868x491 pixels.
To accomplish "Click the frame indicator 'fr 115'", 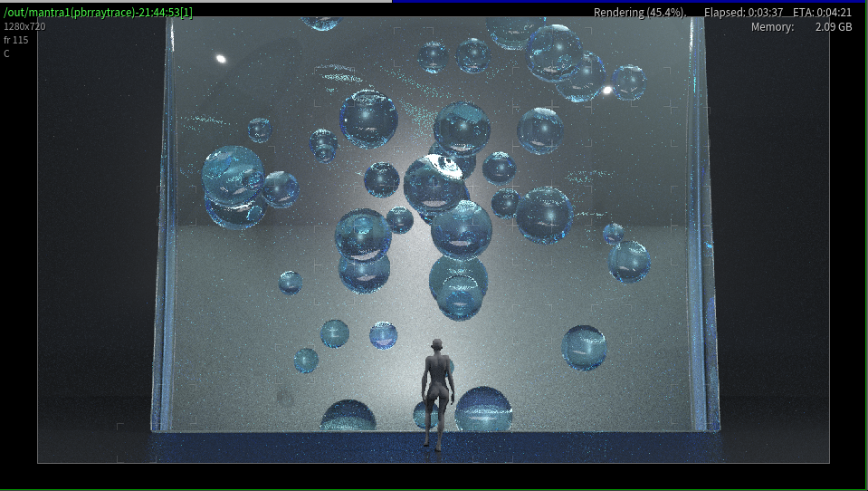I will 16,40.
